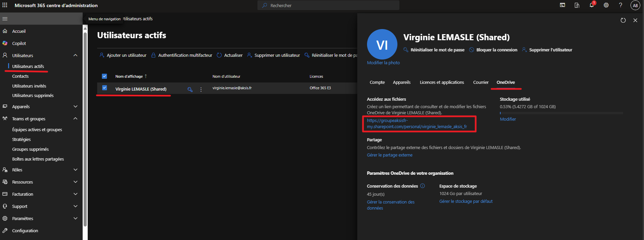This screenshot has height=240, width=644.
Task: Click the Accueil home icon
Action: coord(5,31)
